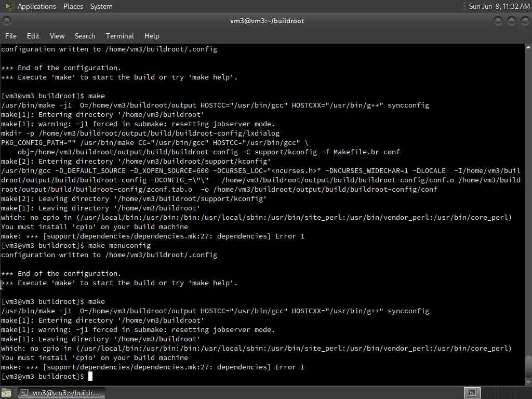The height and width of the screenshot is (399, 532).
Task: Open the Places panel menu
Action: pos(73,6)
